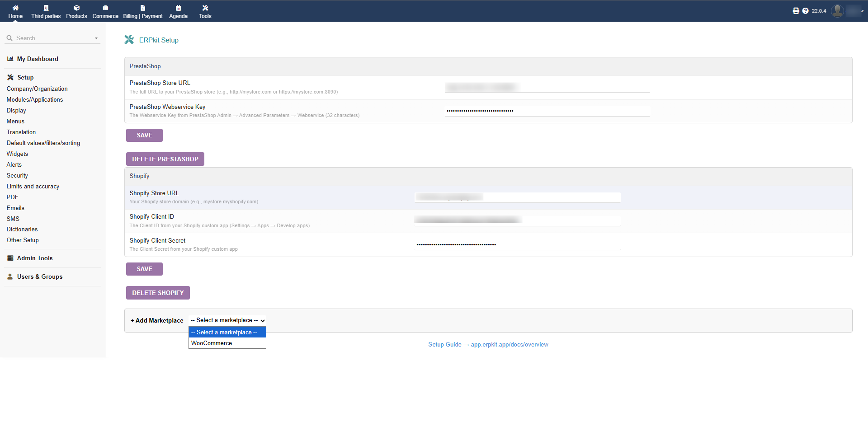Focus the sidebar Search field
This screenshot has height=431, width=868.
pos(52,38)
